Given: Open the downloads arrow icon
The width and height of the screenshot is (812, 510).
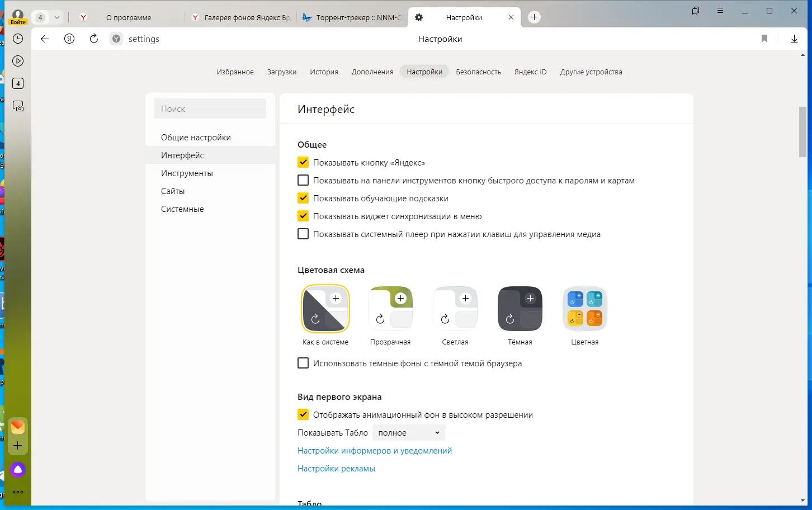Looking at the screenshot, I should (x=794, y=39).
